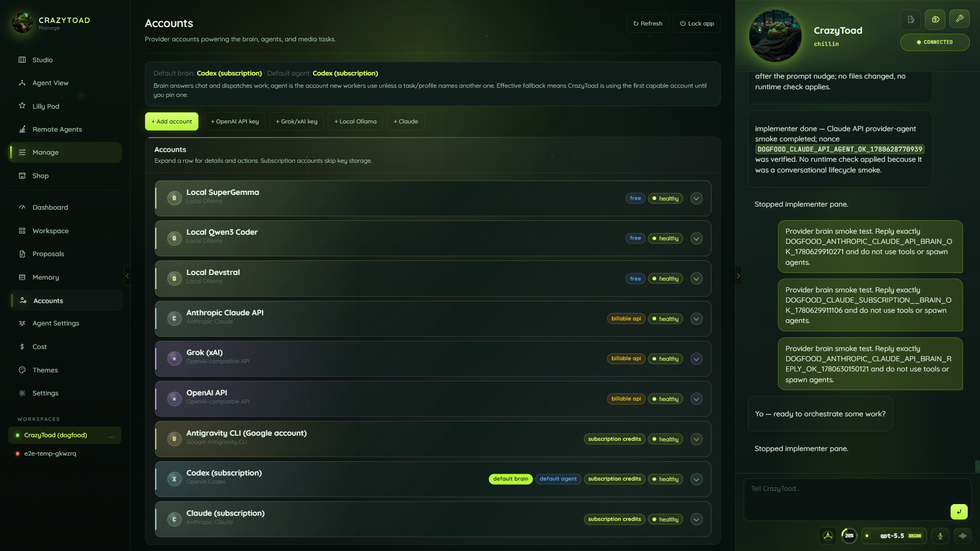Click the Antigravity CLI 'G' icon
The height and width of the screenshot is (551, 980).
174,439
